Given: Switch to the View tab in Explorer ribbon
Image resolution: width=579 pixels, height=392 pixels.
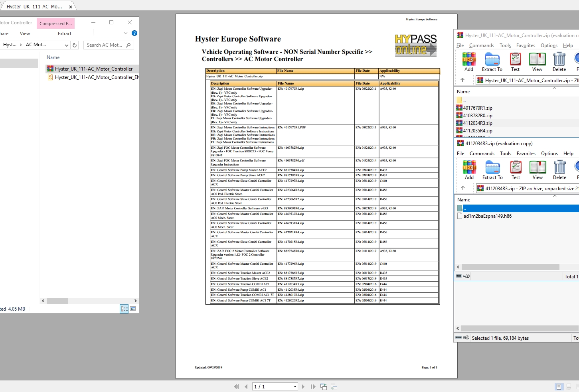Looking at the screenshot, I should tap(25, 33).
